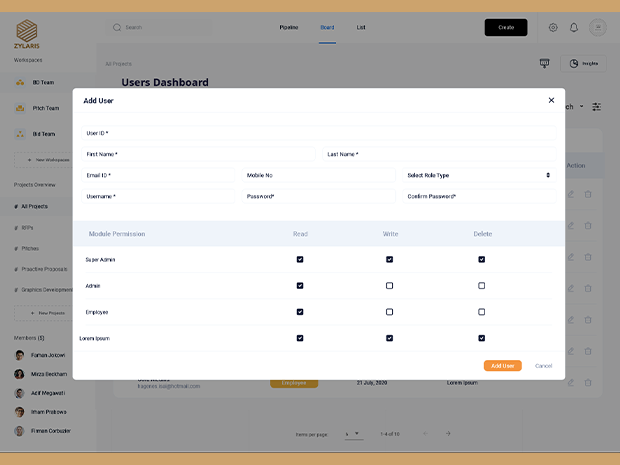The height and width of the screenshot is (465, 620).
Task: Select Pitches in sidebar
Action: coord(30,249)
